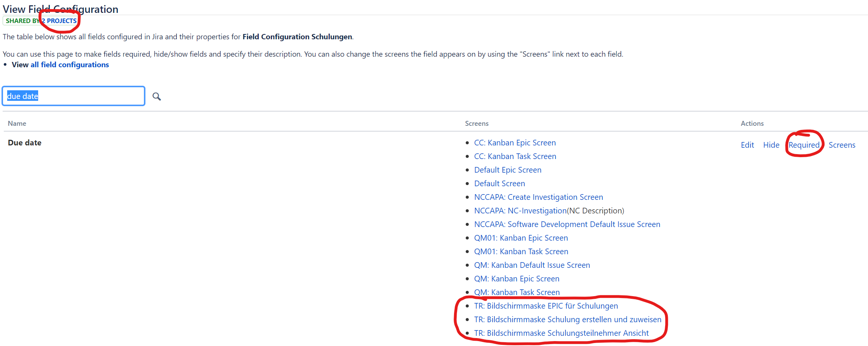
Task: Open NCCAPA: Create Investigation Screen
Action: point(539,197)
